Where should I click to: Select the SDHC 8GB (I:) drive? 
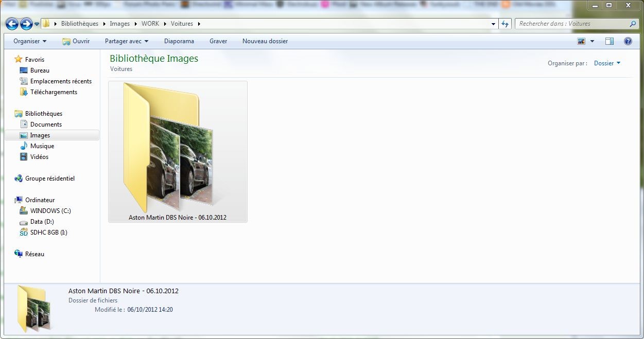48,233
